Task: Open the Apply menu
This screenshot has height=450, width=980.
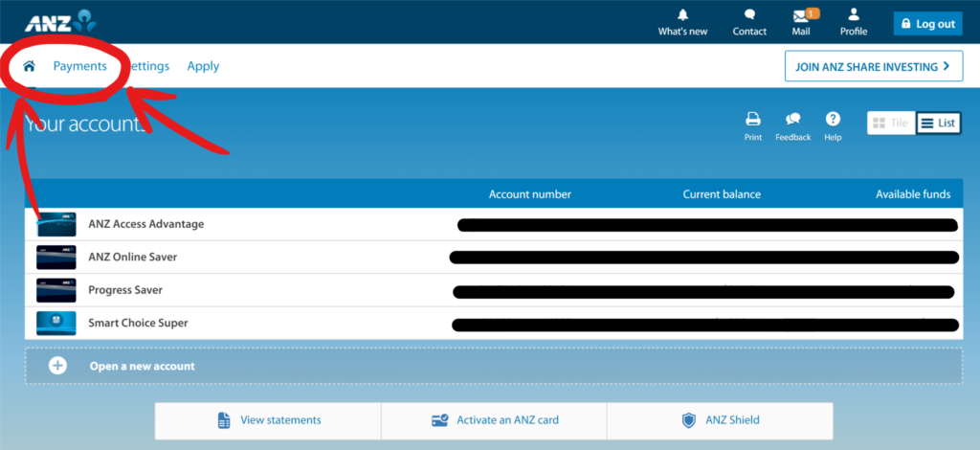Action: (x=203, y=66)
